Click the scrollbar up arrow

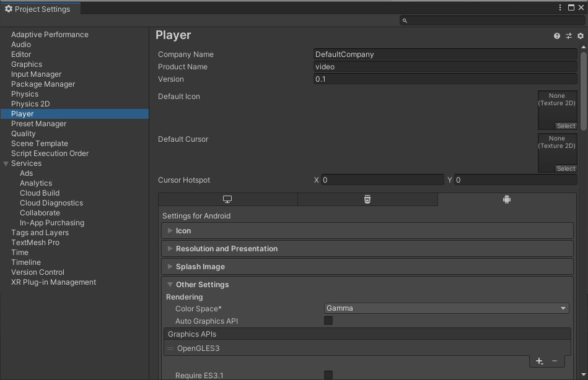[x=584, y=47]
